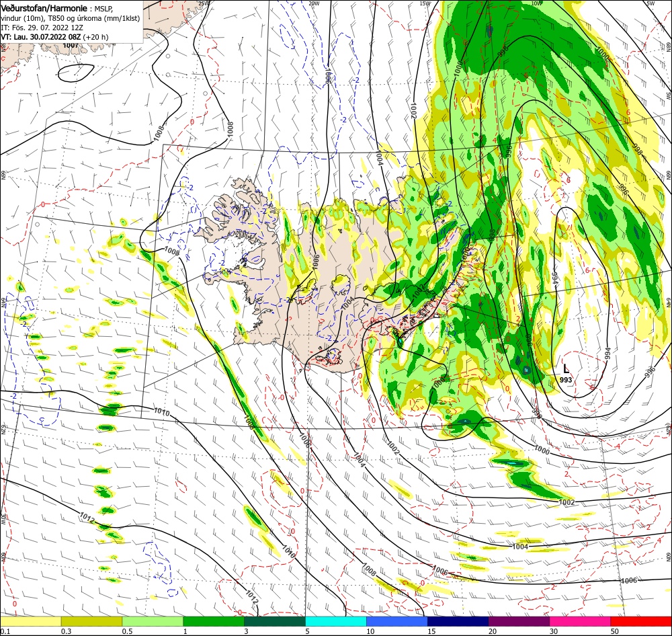Select the pink 30 mm legend swatch

pyautogui.click(x=580, y=621)
